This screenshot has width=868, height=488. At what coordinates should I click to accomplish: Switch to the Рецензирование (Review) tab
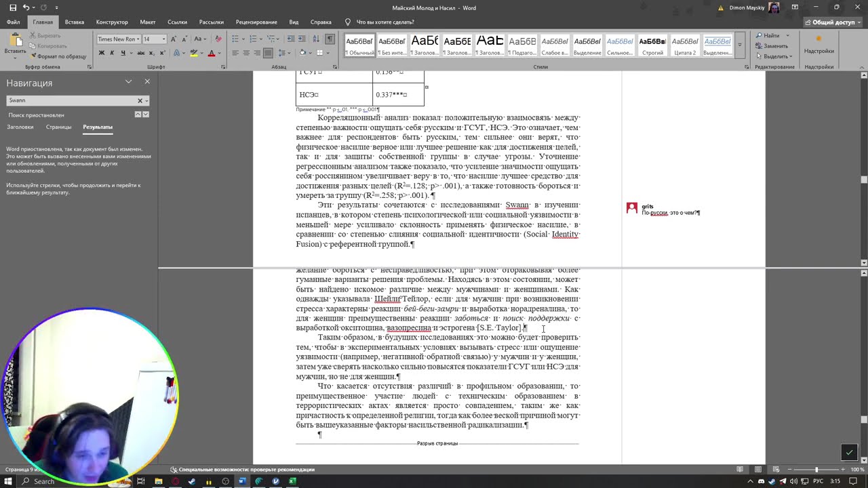(257, 22)
